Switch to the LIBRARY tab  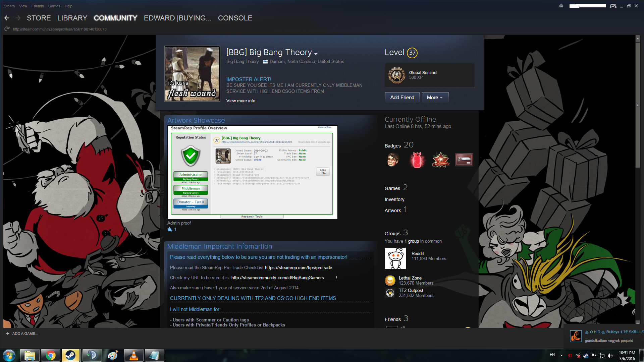tap(72, 18)
